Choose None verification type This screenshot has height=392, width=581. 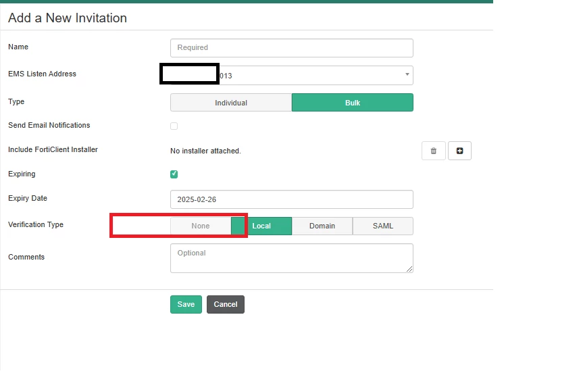pyautogui.click(x=201, y=226)
